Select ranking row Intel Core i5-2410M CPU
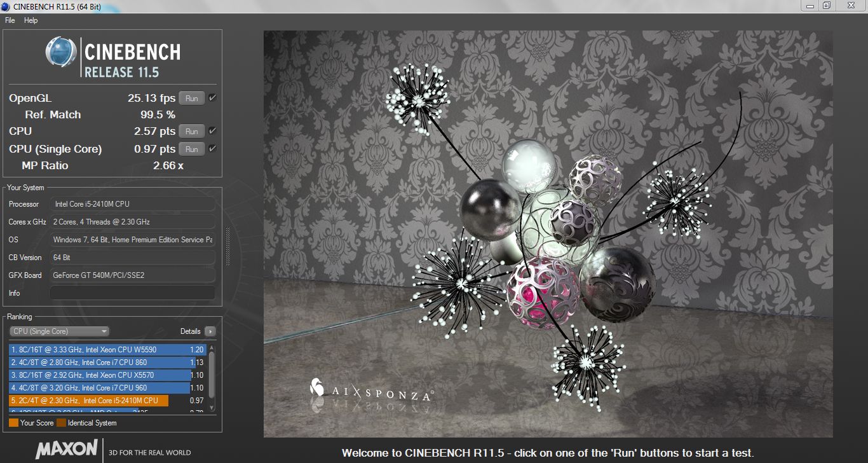This screenshot has width=868, height=463. click(x=107, y=401)
